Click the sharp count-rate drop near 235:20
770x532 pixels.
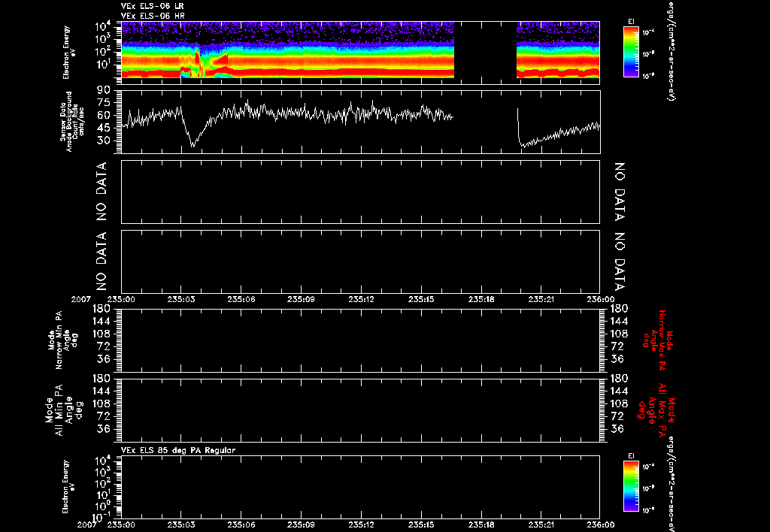pos(520,128)
